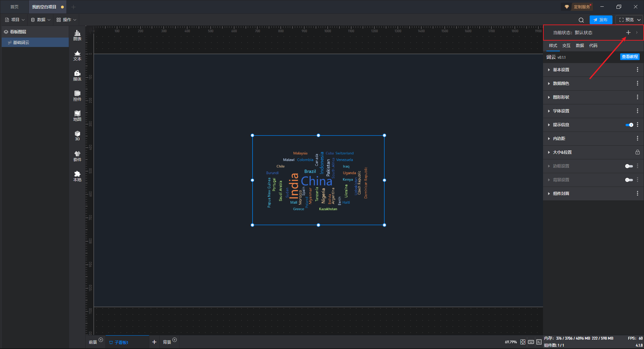Click the 发布 publish button
Viewport: 644px width, 349px height.
(601, 20)
